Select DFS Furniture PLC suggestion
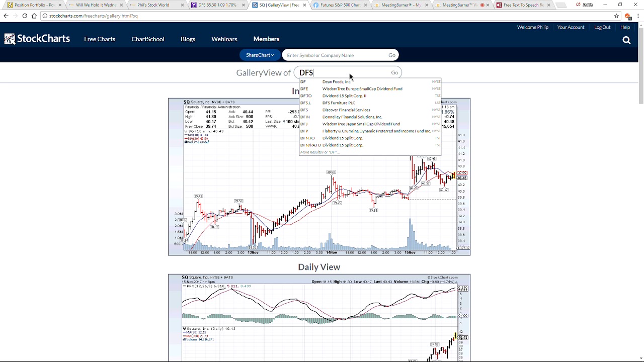The width and height of the screenshot is (644, 362). point(370,103)
